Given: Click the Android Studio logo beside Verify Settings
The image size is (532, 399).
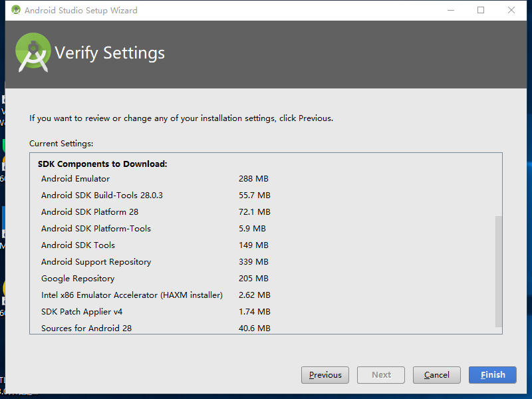Looking at the screenshot, I should (33, 53).
